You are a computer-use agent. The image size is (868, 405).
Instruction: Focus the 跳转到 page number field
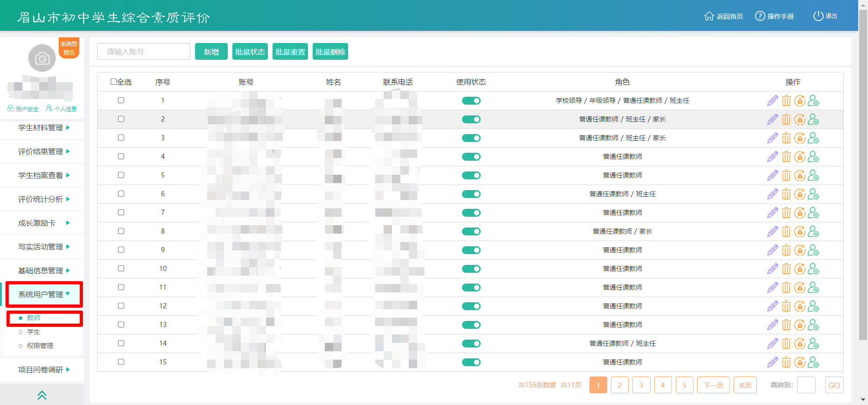806,385
